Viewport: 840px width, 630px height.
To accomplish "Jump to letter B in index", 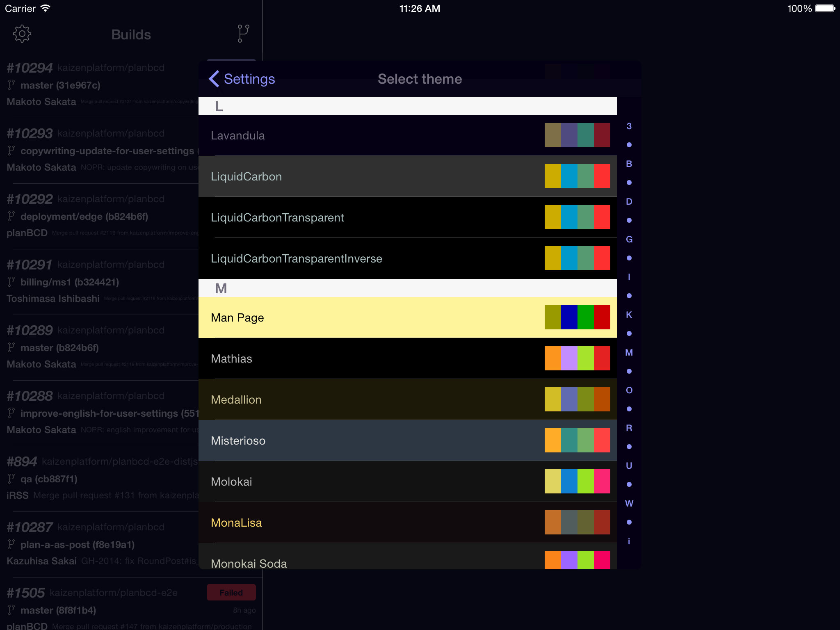I will coord(629,164).
